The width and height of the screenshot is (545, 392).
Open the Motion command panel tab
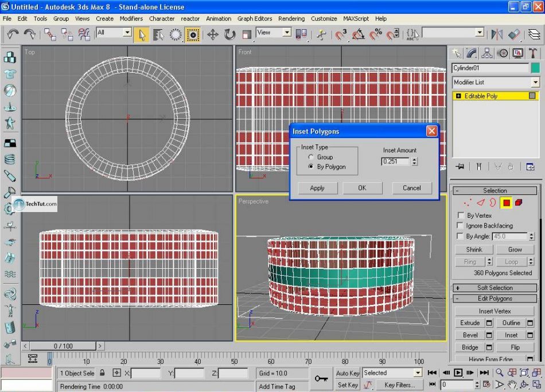(502, 53)
